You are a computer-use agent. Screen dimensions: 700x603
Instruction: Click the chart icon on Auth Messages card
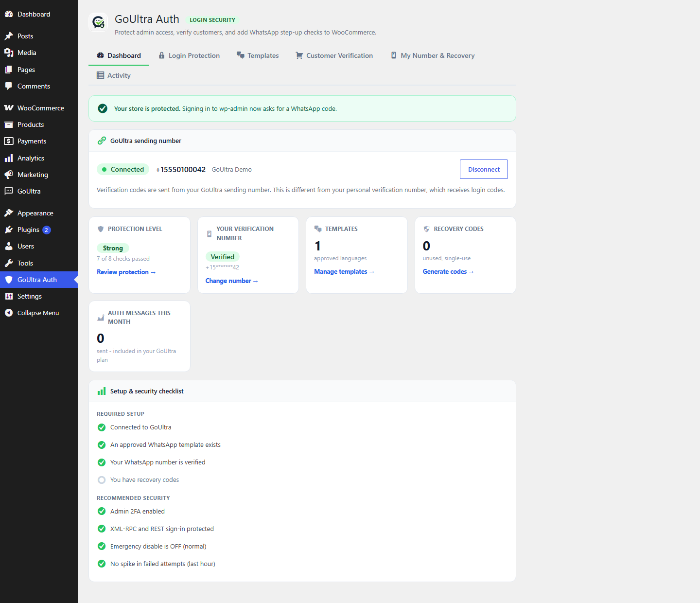tap(101, 318)
